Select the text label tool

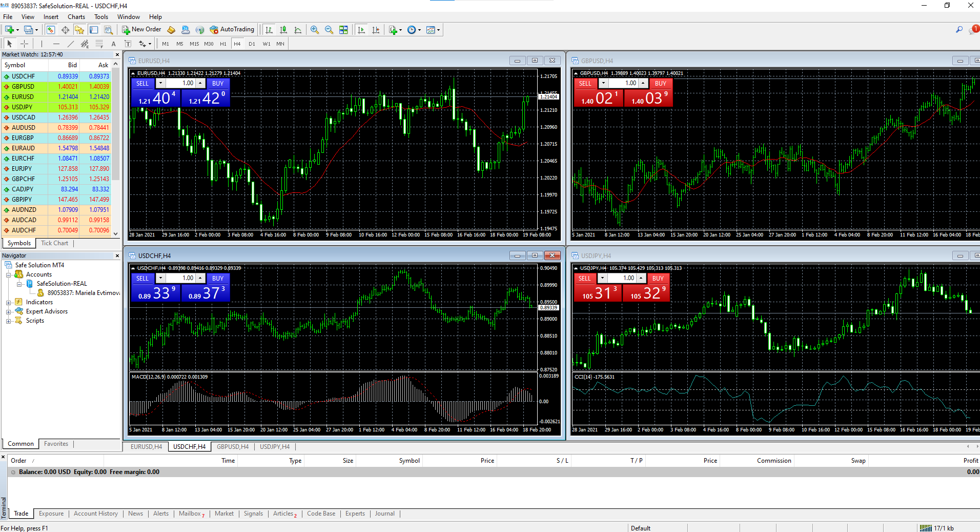click(128, 44)
